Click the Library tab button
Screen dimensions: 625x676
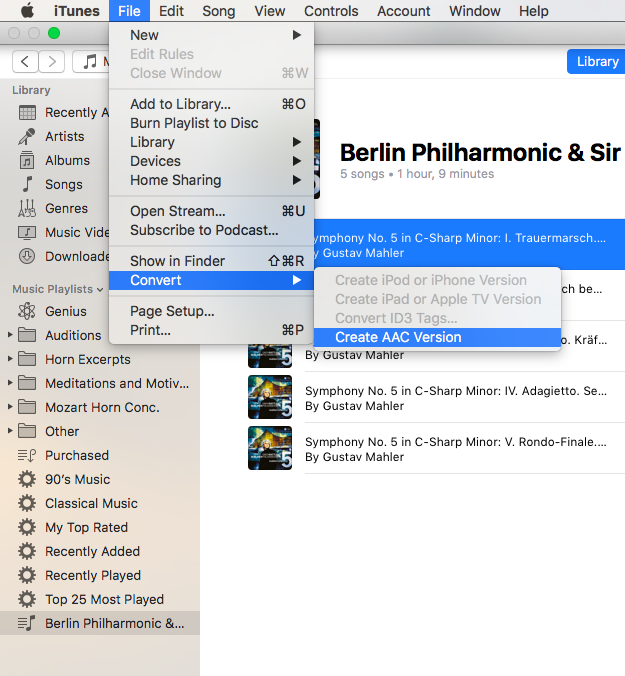pos(596,62)
